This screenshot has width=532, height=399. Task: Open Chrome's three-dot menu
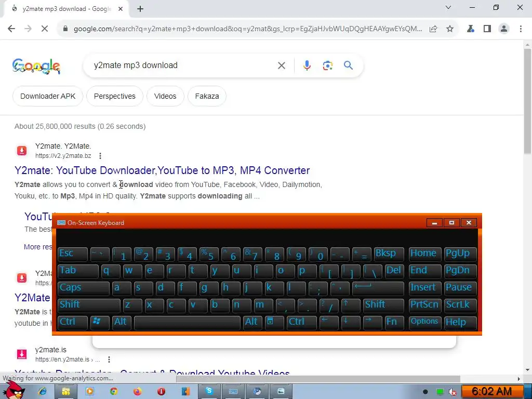click(521, 29)
